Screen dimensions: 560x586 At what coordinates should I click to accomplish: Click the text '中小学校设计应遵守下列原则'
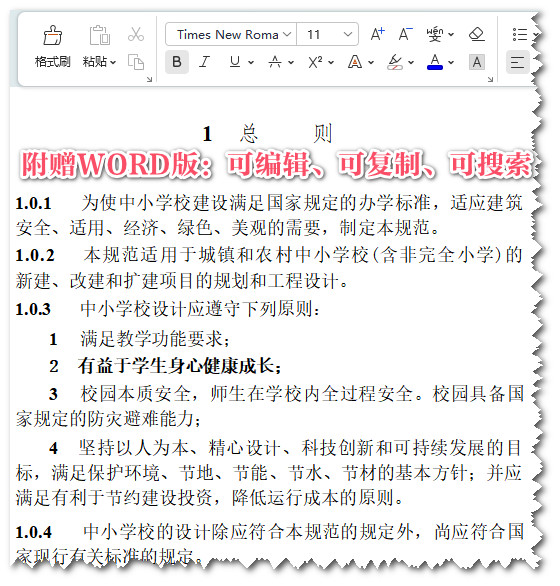196,309
